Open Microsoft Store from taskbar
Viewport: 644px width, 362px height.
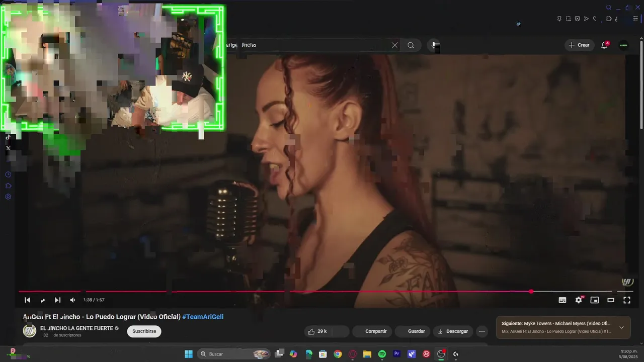323,354
